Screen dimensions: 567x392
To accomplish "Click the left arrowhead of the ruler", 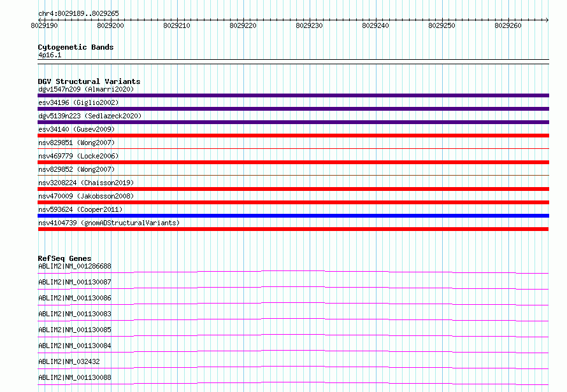I will [x=39, y=20].
